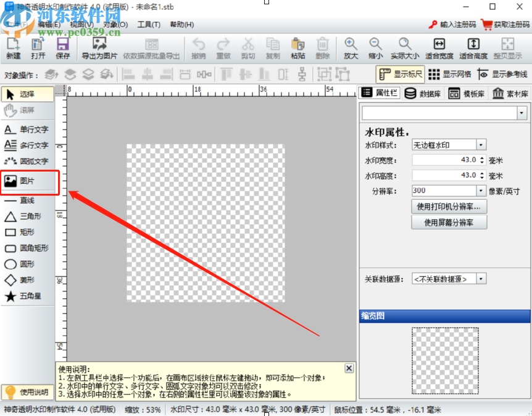Select the 圆角矩形 rounded rectangle tool
The height and width of the screenshot is (416, 532).
click(28, 248)
